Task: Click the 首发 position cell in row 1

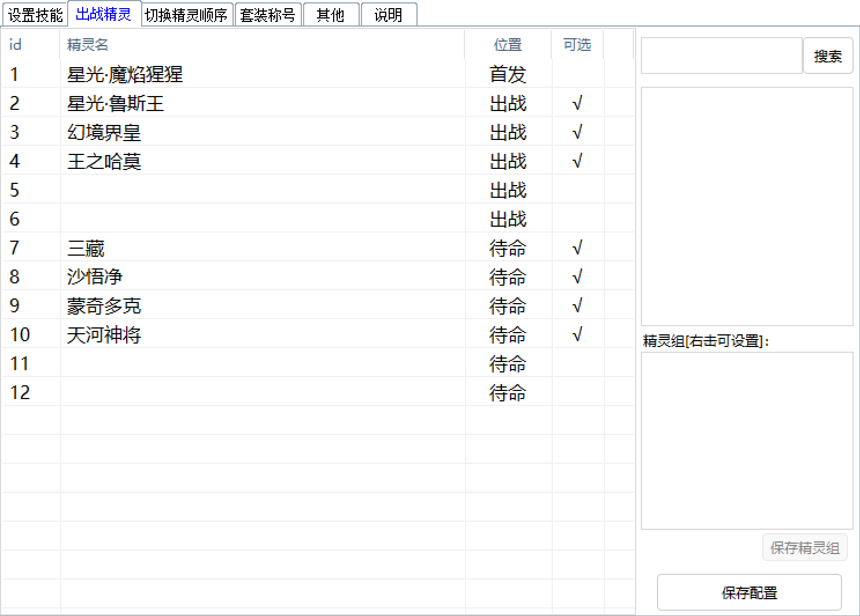Action: point(508,74)
